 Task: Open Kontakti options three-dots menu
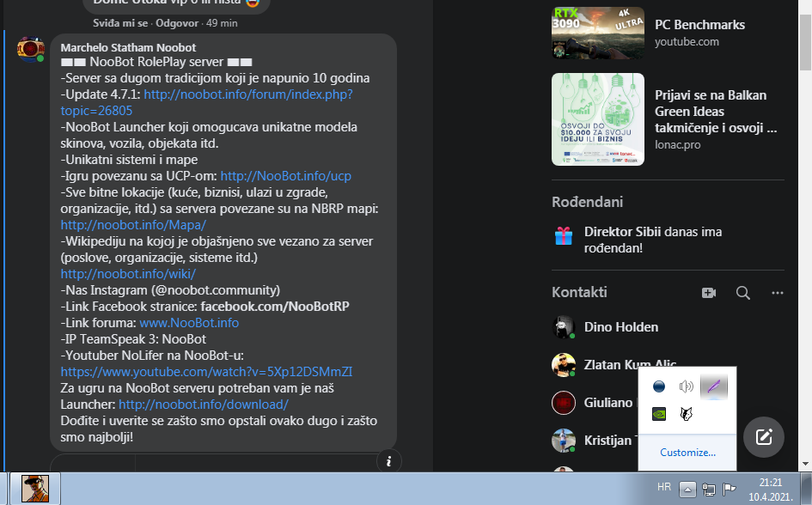coord(778,293)
